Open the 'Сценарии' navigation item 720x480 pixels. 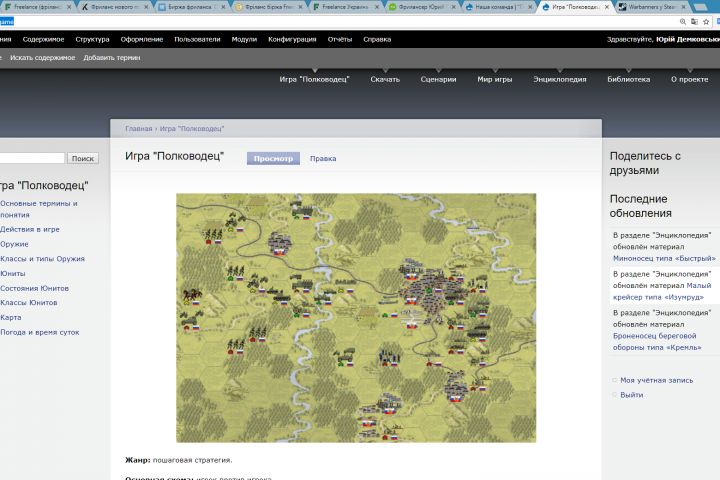point(438,79)
